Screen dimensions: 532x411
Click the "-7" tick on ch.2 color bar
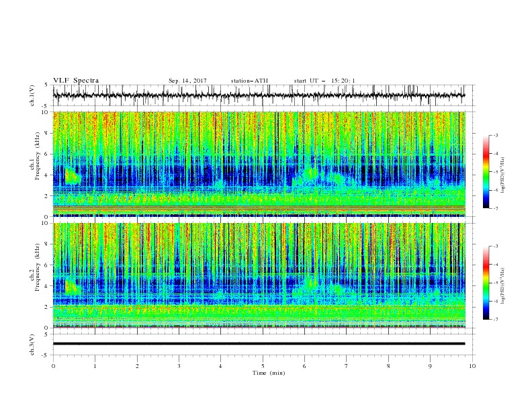click(x=496, y=320)
